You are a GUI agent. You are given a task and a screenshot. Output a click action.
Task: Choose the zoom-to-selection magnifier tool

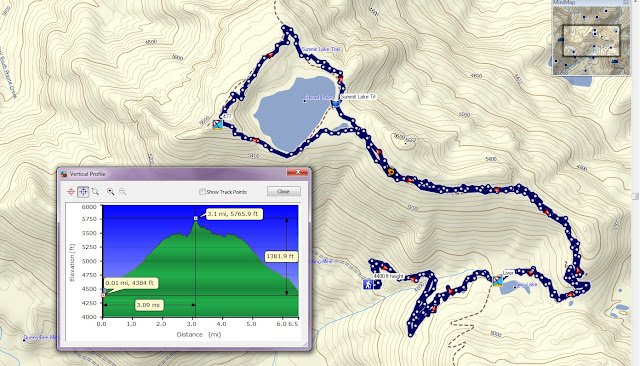click(x=96, y=191)
